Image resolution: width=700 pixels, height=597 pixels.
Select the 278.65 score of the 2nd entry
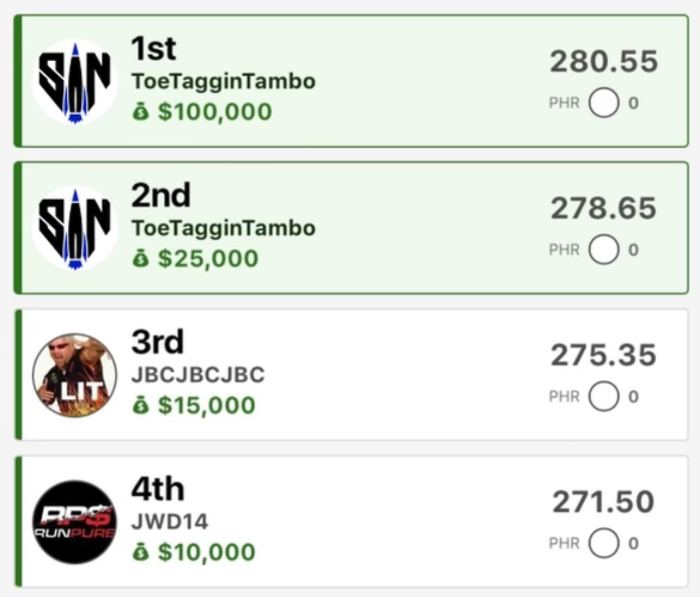(x=603, y=208)
